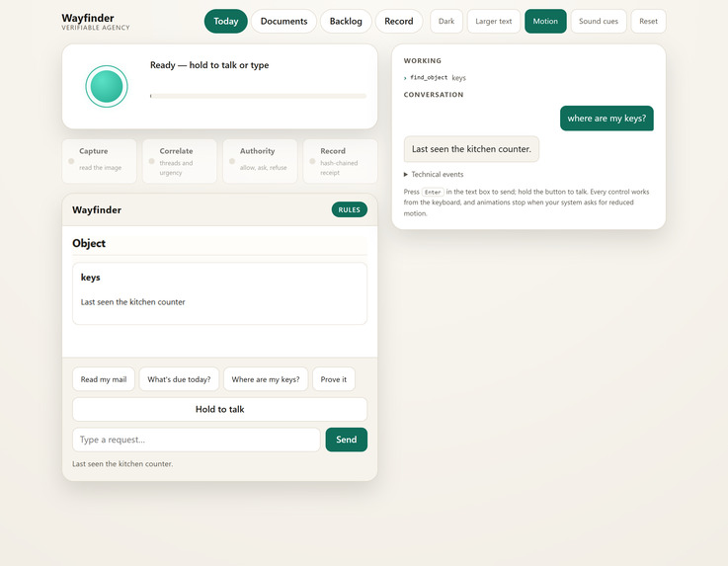Click the 'Last seen the kitchen counter.' reply bubble
This screenshot has height=566, width=728.
click(x=471, y=149)
